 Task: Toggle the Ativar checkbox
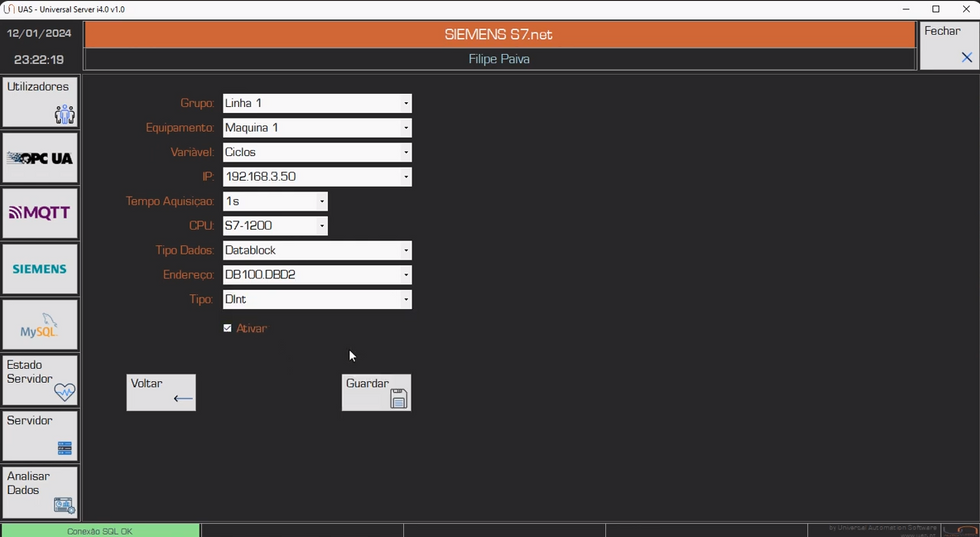228,328
